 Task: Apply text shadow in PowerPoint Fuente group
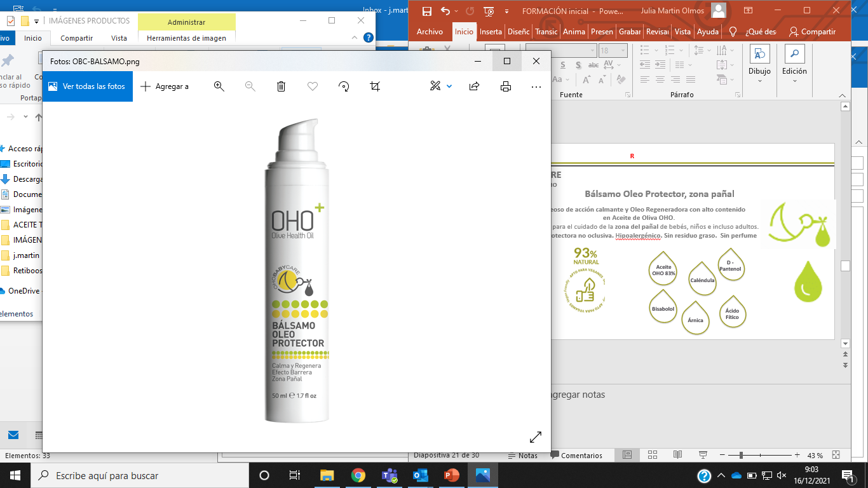[x=578, y=65]
